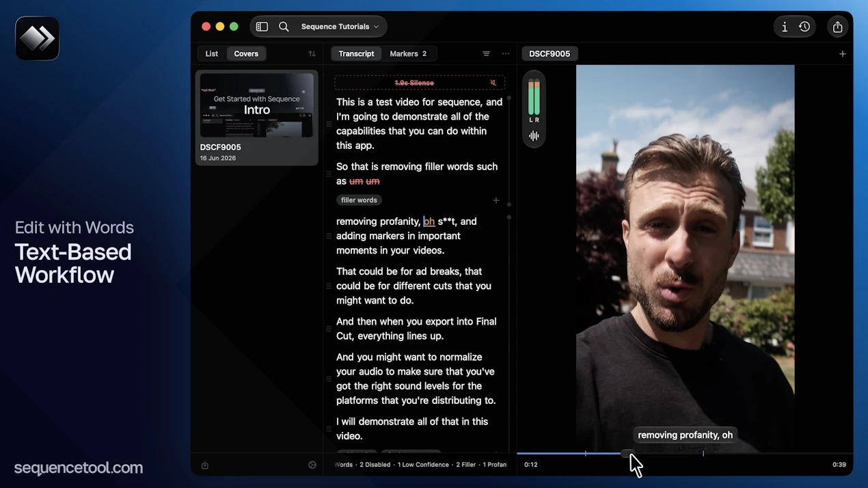Click the highlighted word 'oh' in transcript
868x488 pixels.
429,221
